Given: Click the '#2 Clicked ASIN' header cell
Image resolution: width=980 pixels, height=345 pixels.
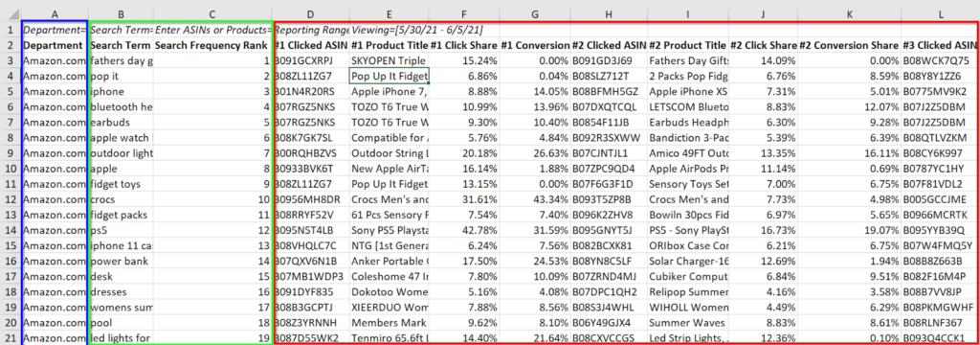Looking at the screenshot, I should click(609, 45).
